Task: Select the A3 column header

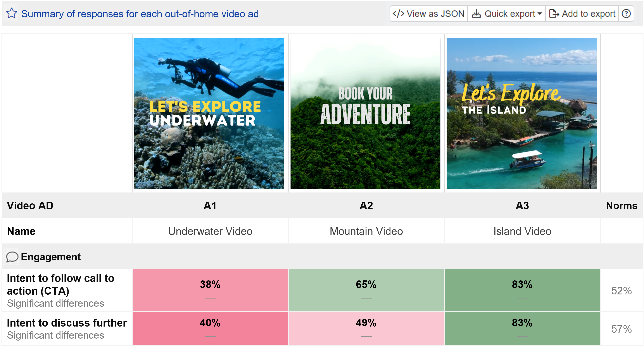Action: tap(522, 206)
